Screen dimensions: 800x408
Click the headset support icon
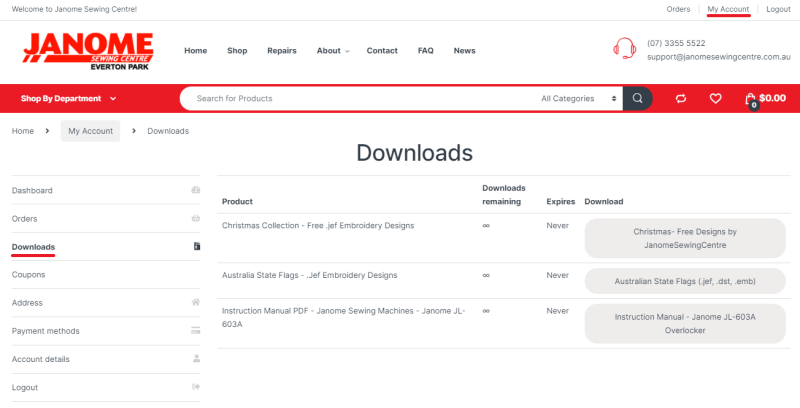click(x=624, y=48)
